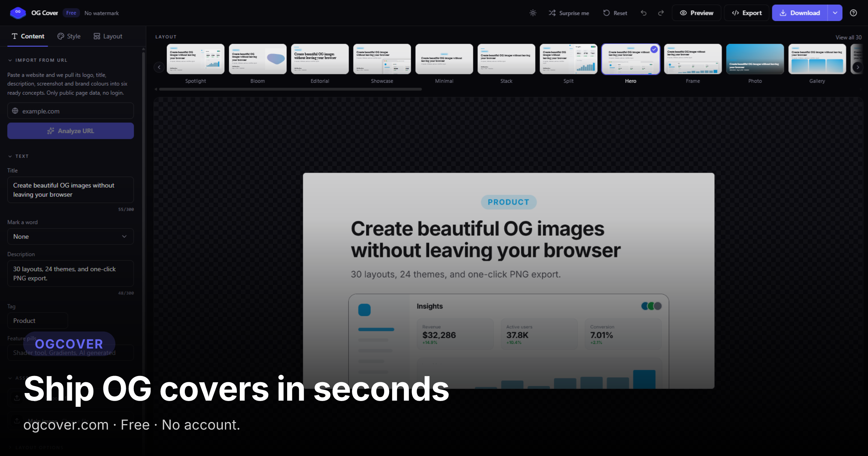The width and height of the screenshot is (868, 456).
Task: Click the Insights heading in the preview
Action: coord(430,306)
